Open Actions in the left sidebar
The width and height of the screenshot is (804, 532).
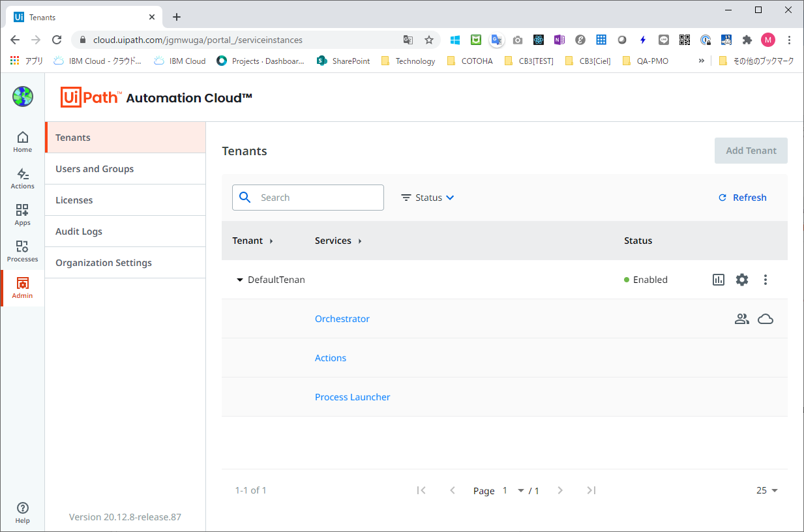(x=22, y=178)
